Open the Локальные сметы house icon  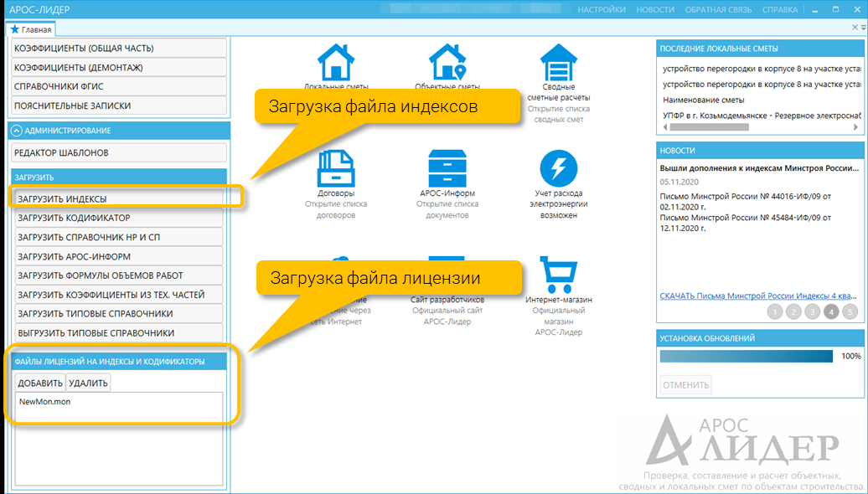(x=335, y=63)
